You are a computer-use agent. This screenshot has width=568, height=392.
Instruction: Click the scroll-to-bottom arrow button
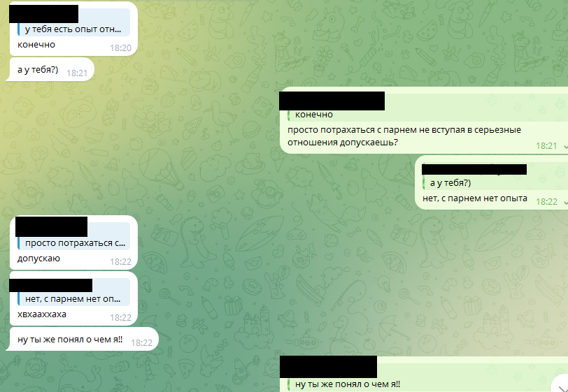[560, 384]
